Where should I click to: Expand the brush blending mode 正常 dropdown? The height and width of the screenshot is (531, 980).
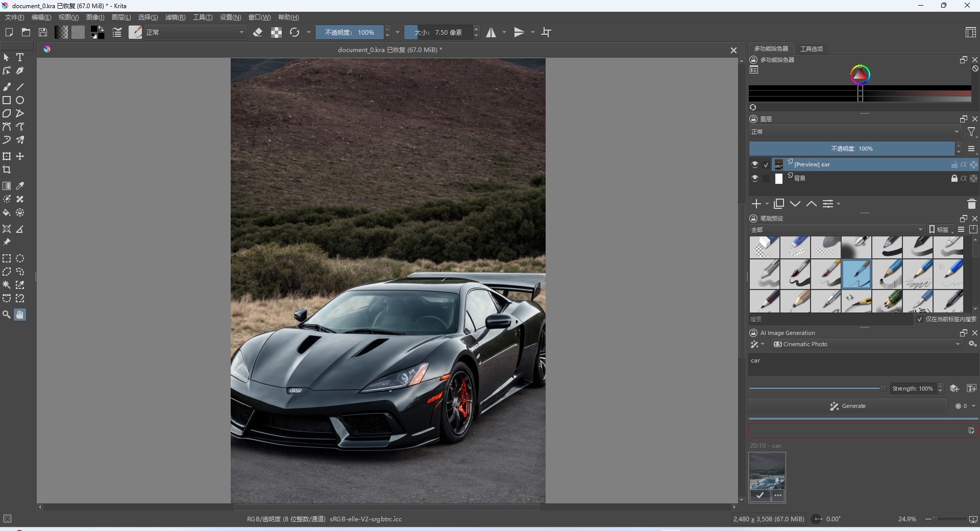coord(195,33)
